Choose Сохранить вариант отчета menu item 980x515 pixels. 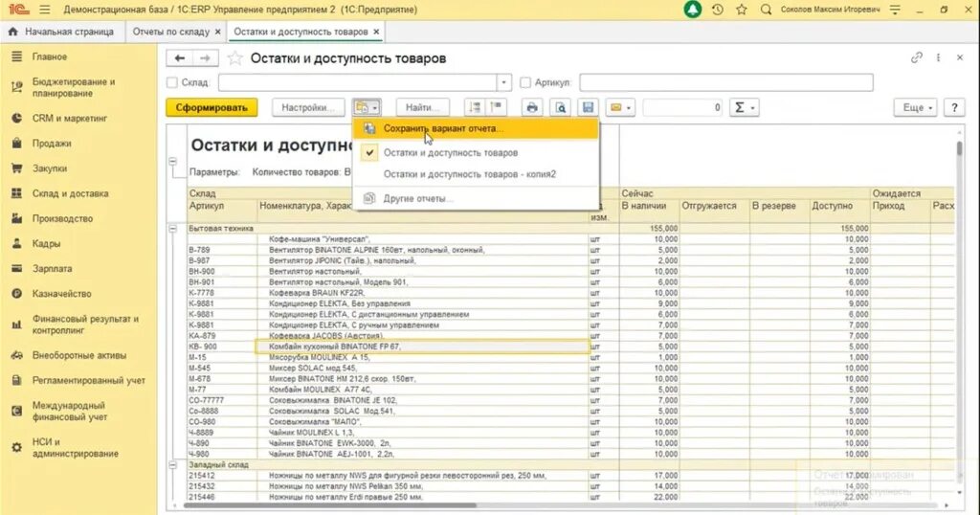[476, 128]
